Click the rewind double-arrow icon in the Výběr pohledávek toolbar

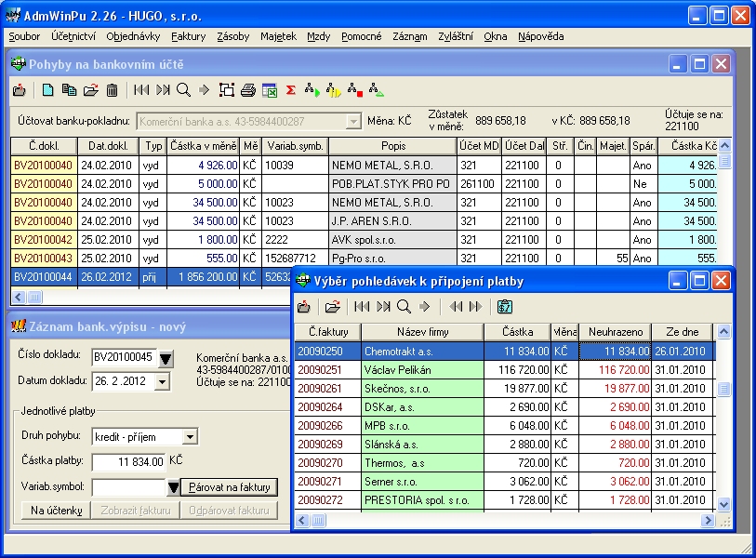pos(456,307)
